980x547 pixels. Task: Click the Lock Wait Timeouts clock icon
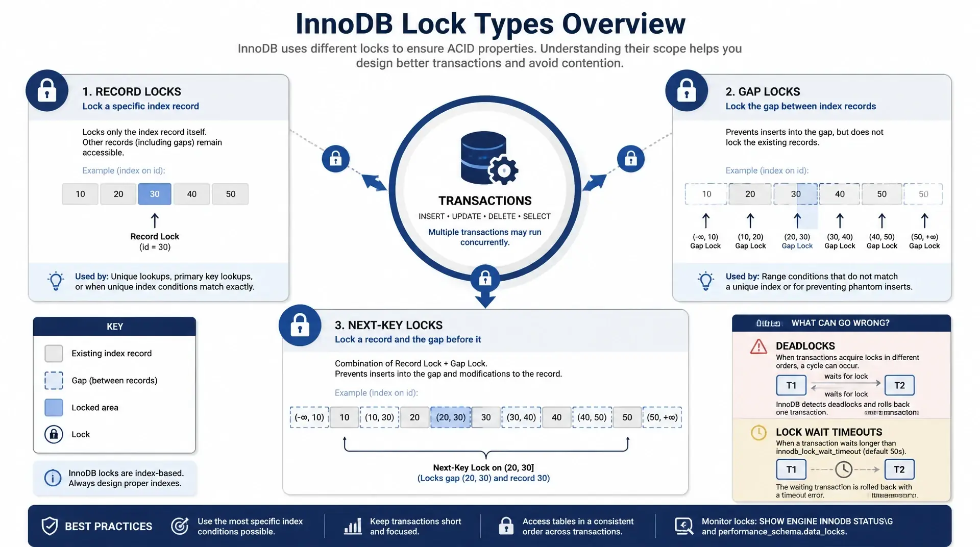click(x=759, y=433)
